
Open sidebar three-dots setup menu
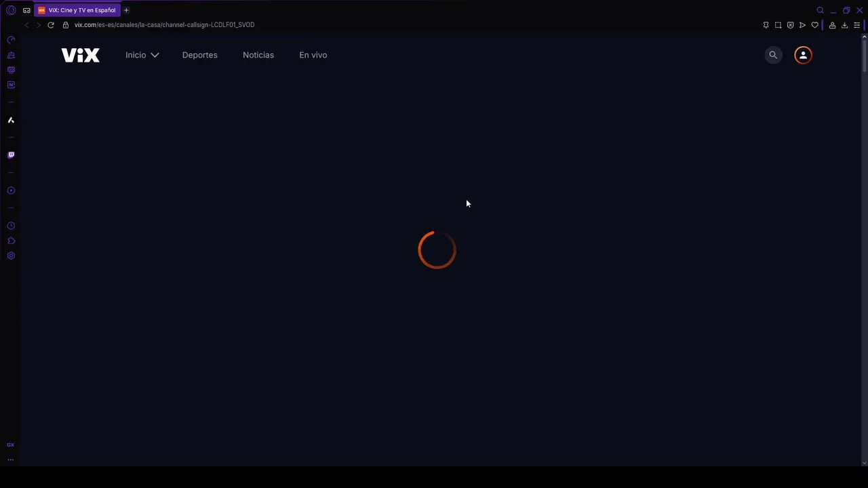click(x=10, y=460)
